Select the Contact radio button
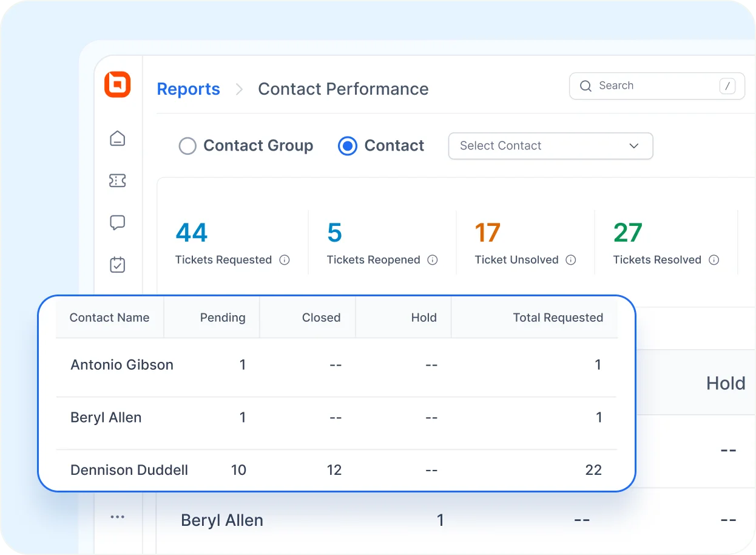The width and height of the screenshot is (756, 555). [x=347, y=146]
